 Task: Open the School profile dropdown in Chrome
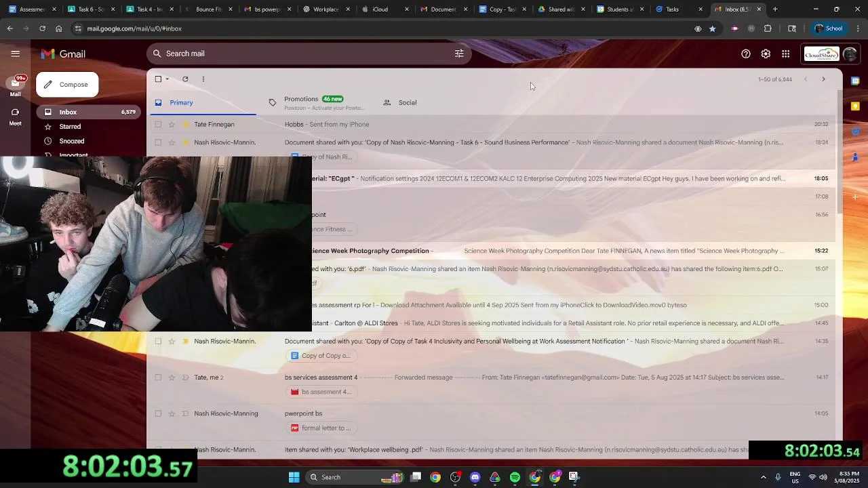click(x=829, y=28)
